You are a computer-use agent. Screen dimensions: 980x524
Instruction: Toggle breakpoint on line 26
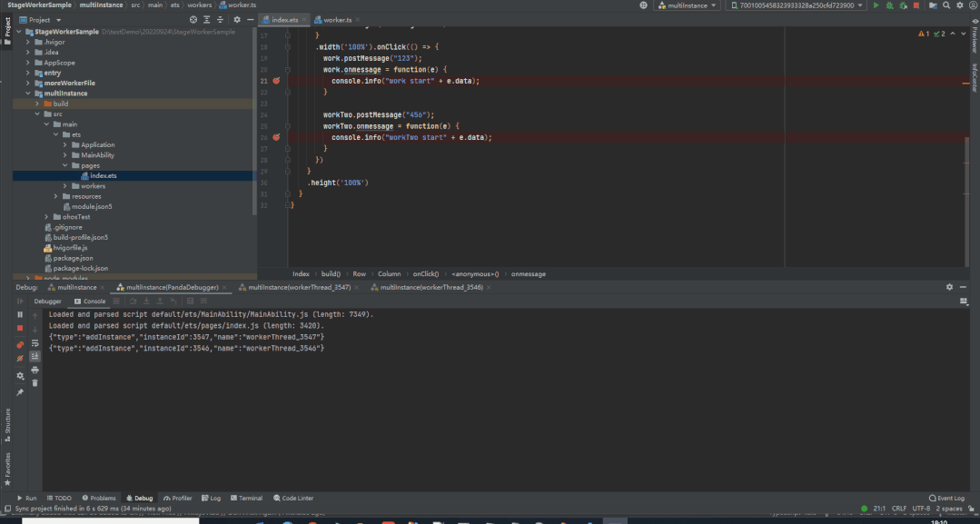tap(276, 137)
